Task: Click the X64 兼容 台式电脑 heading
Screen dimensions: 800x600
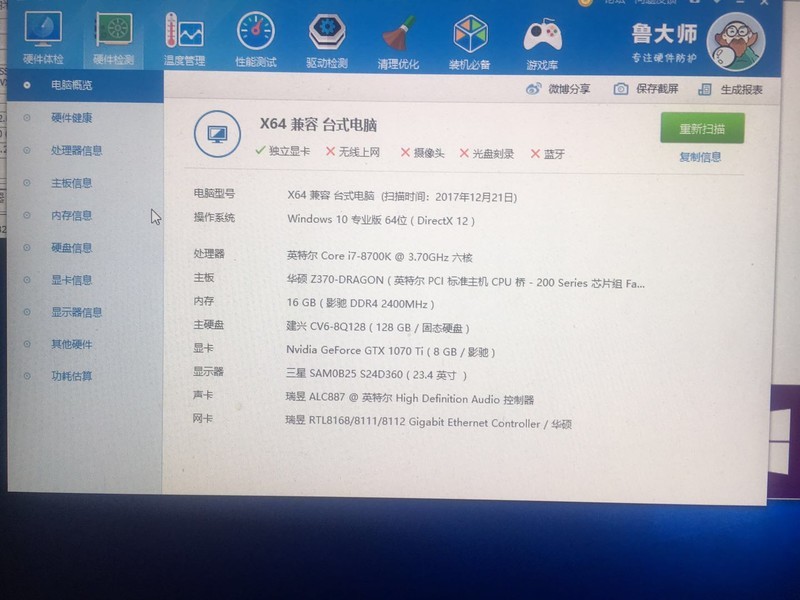Action: click(318, 124)
